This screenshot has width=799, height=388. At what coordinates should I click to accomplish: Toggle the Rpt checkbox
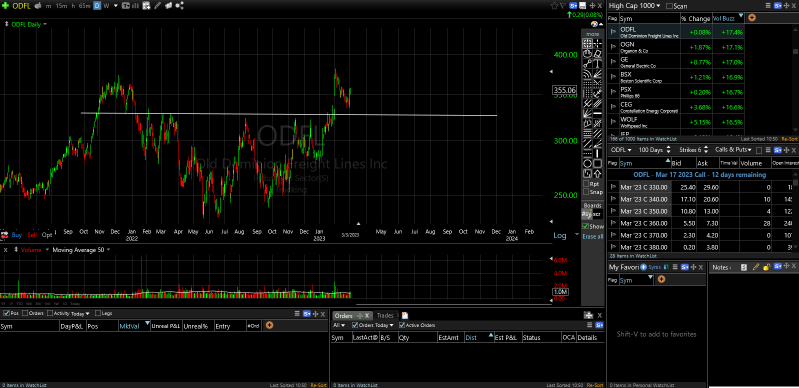click(586, 184)
